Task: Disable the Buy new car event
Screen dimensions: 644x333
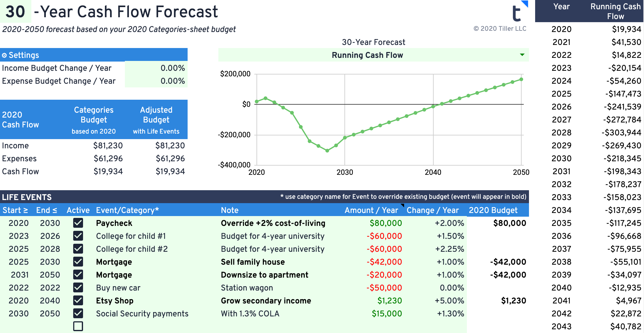Action: click(x=78, y=288)
